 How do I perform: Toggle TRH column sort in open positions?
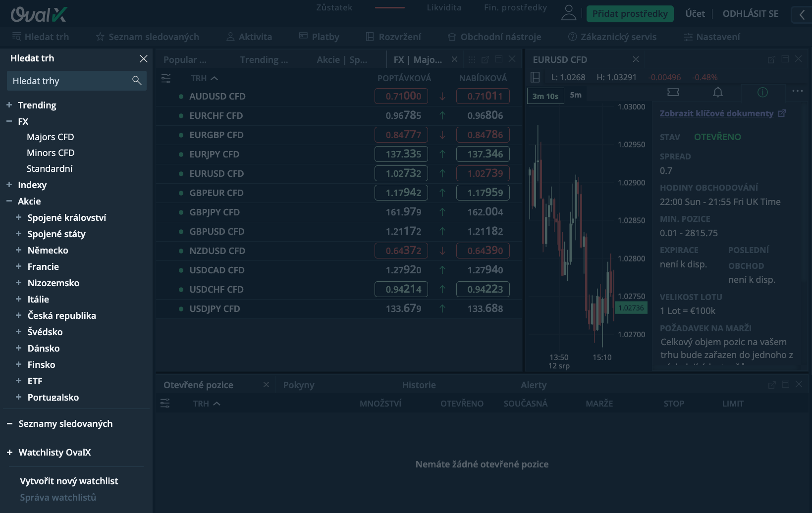tap(207, 404)
